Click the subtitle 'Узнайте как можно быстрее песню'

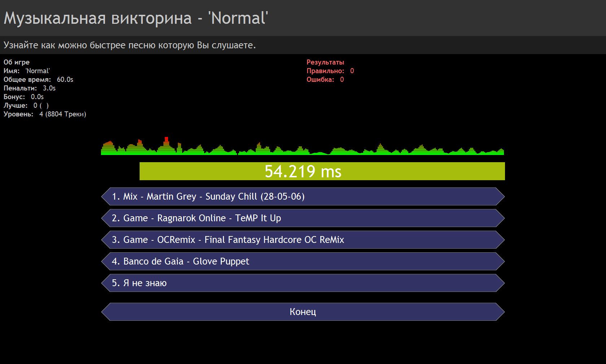(129, 45)
